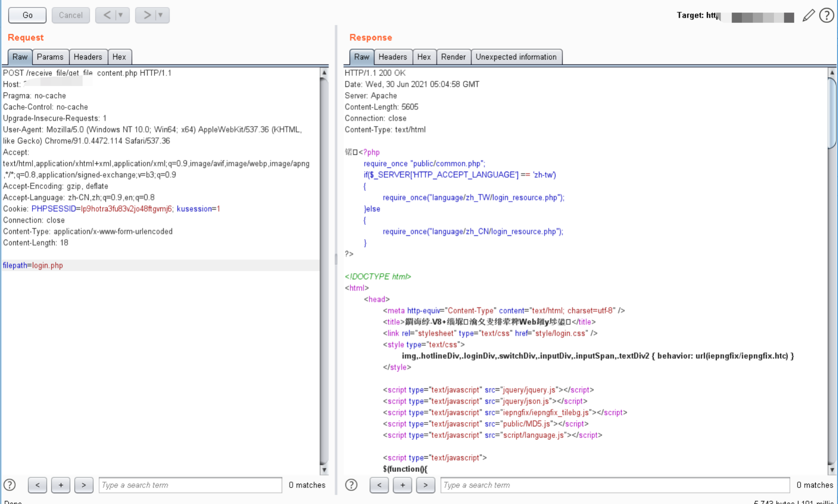Send the request with Go button
Screen dimensions: 838x504
(27, 15)
